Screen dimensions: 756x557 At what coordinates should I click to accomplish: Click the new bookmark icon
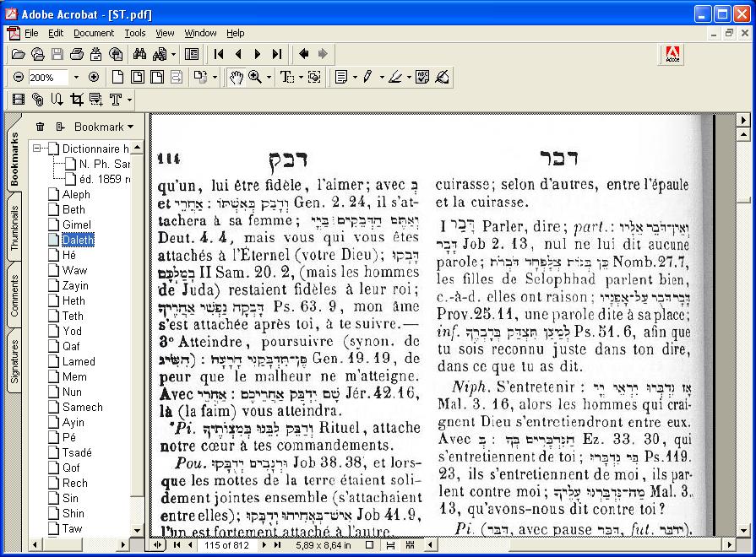(x=60, y=127)
